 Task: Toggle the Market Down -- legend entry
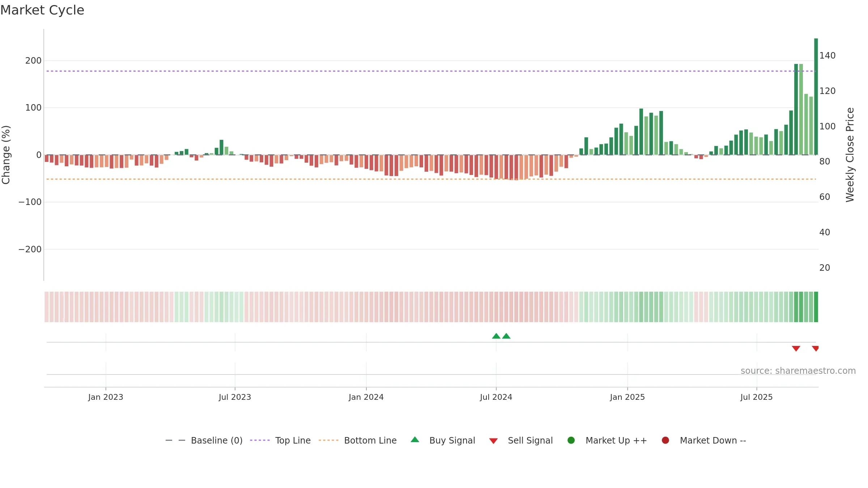(x=704, y=440)
